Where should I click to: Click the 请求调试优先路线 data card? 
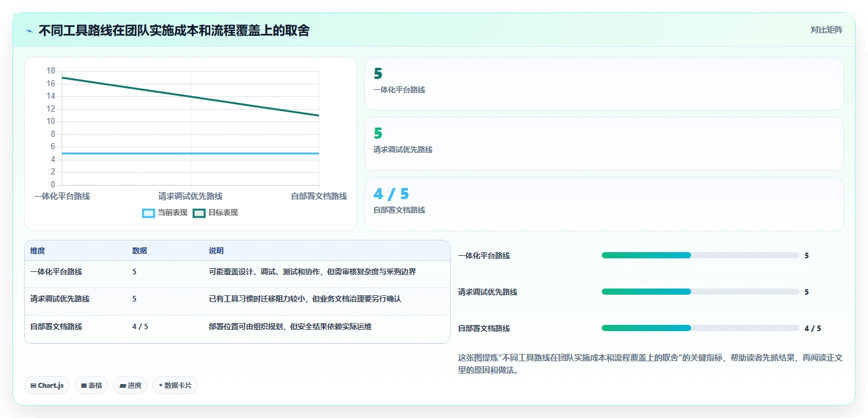coord(604,144)
